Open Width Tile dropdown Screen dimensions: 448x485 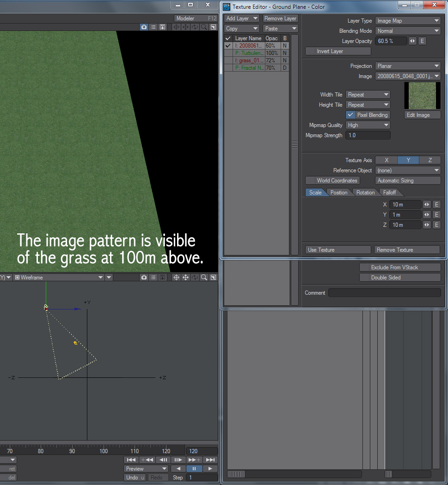pyautogui.click(x=368, y=95)
